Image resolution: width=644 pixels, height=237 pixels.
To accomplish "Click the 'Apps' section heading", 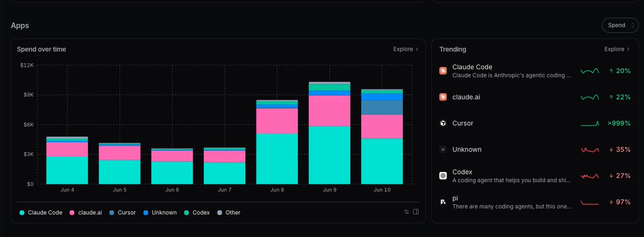I will pyautogui.click(x=20, y=25).
